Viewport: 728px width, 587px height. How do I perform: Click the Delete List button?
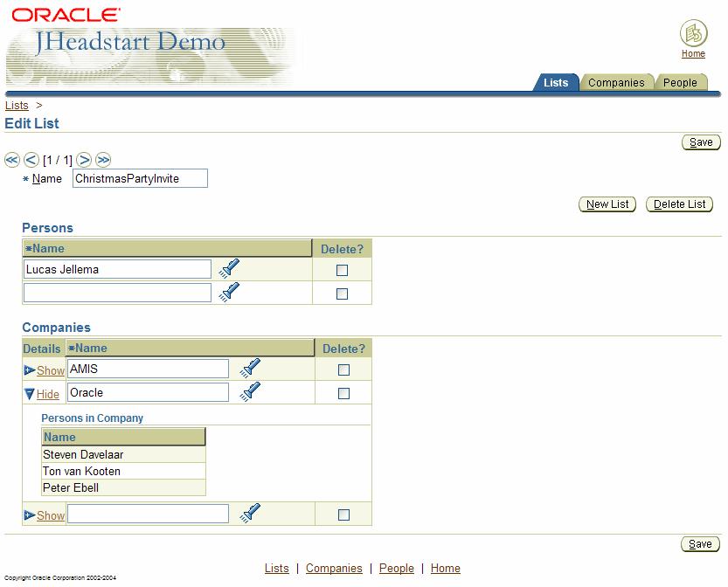(x=679, y=204)
